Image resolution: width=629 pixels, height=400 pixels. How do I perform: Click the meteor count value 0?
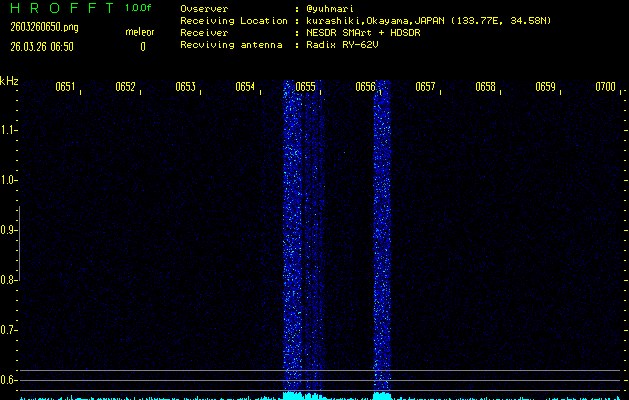(x=143, y=47)
